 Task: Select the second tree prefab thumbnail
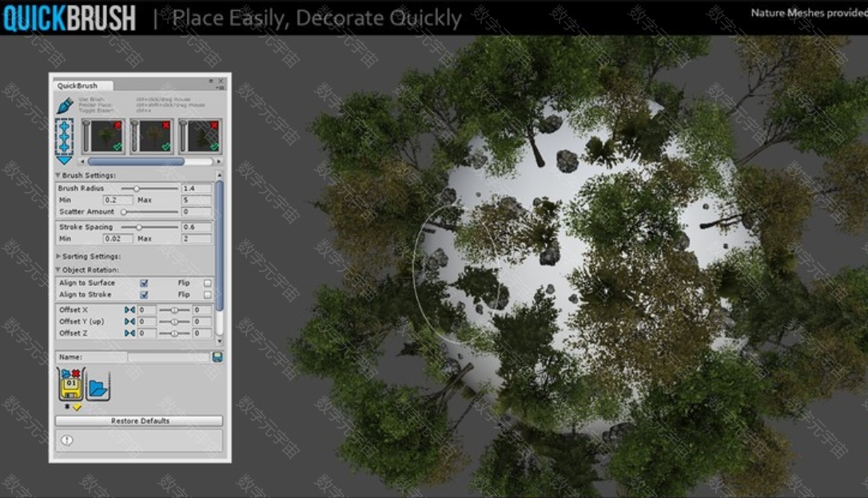coord(156,136)
